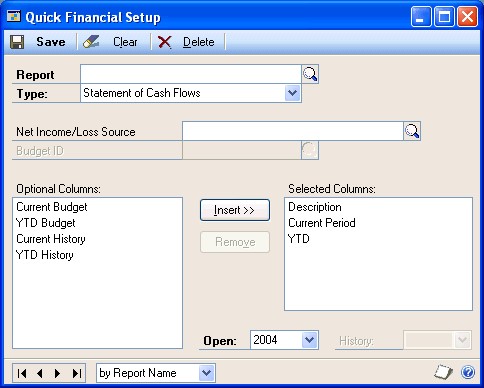The width and height of the screenshot is (484, 388).
Task: Open the Open year 2004 dropdown
Action: coord(310,340)
